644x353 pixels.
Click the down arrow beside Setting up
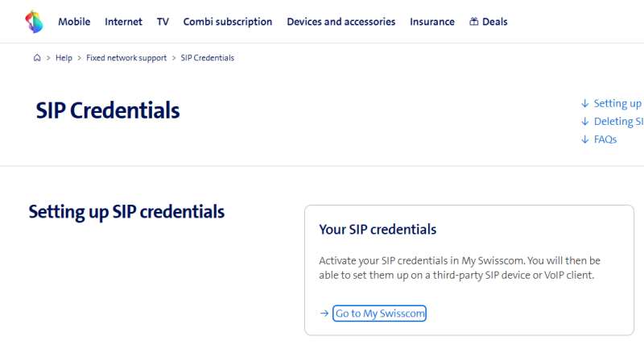point(584,103)
